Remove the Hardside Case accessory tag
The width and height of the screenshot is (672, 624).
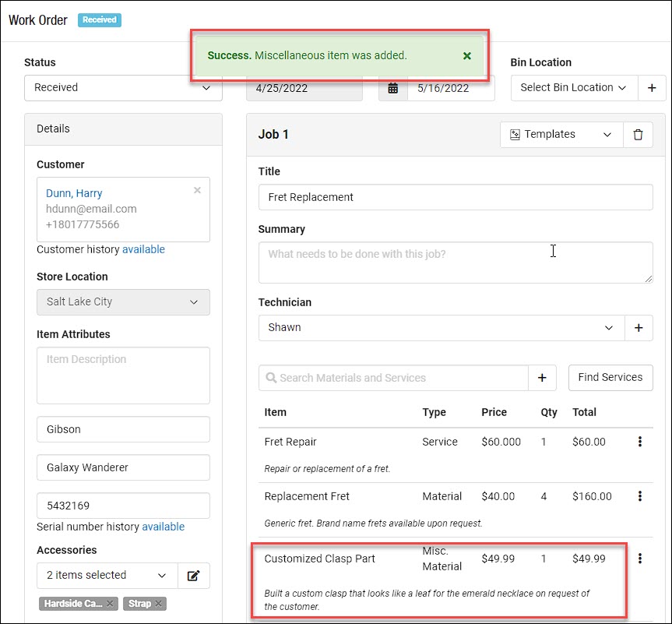tap(110, 604)
